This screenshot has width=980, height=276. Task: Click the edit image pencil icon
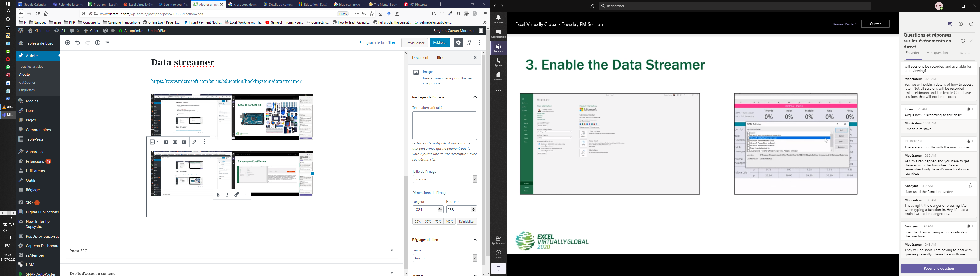[195, 142]
